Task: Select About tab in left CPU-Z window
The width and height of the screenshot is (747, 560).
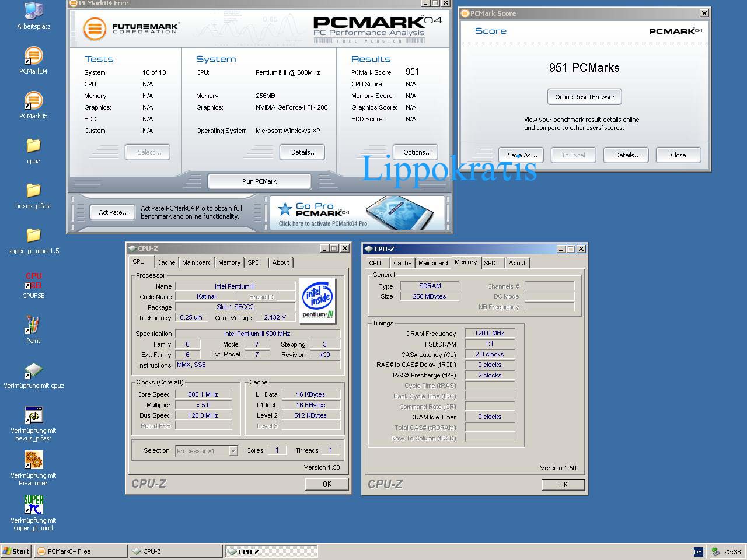Action: (x=281, y=262)
